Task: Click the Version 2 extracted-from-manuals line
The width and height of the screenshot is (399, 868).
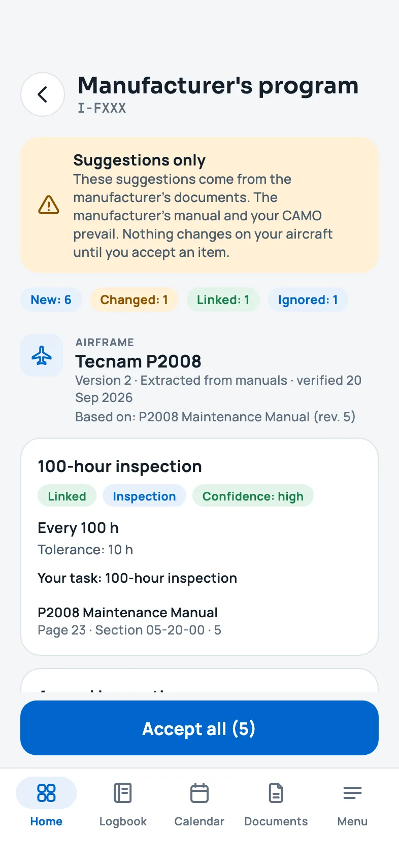Action: point(218,389)
